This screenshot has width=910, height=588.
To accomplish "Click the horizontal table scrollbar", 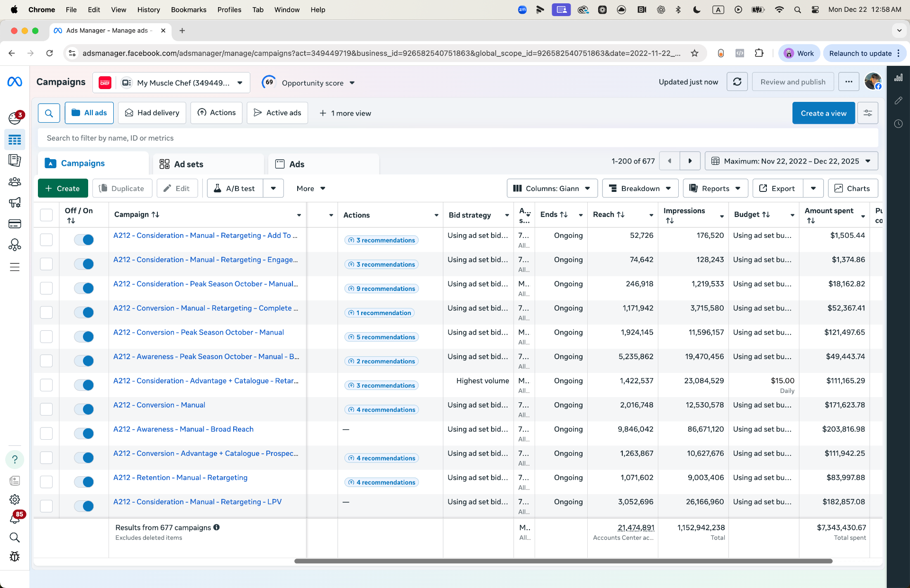I will (563, 561).
